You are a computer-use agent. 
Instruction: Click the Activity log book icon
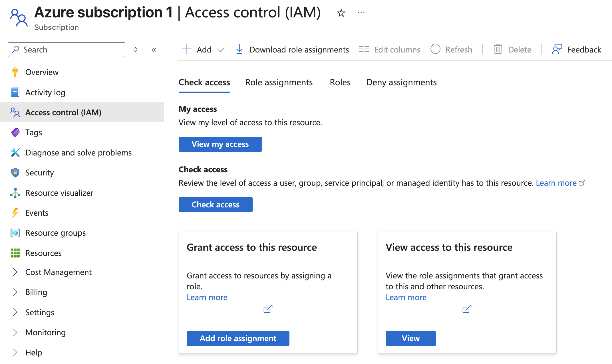pyautogui.click(x=15, y=92)
